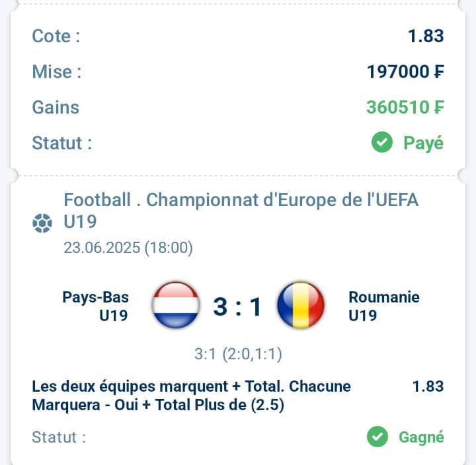The image size is (476, 465).
Task: Click the Gains label
Action: [56, 108]
